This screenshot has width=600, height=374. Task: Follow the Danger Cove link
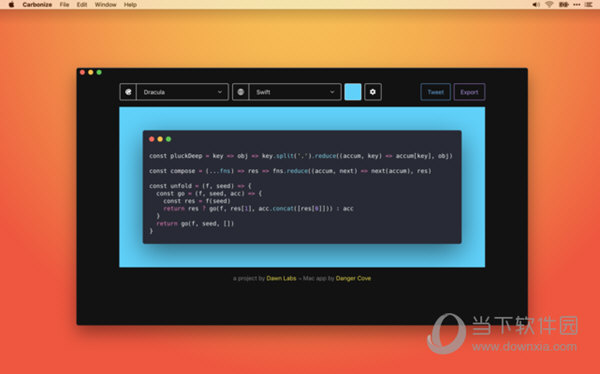pyautogui.click(x=353, y=278)
